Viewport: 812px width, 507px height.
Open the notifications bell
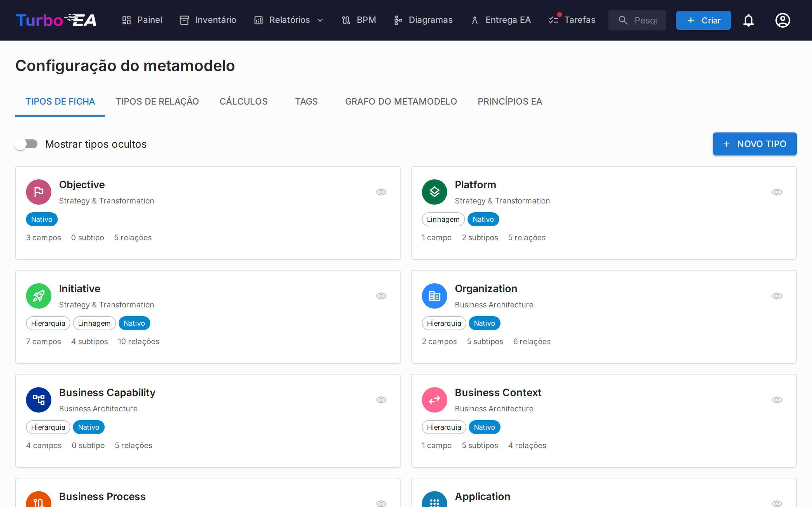click(749, 20)
